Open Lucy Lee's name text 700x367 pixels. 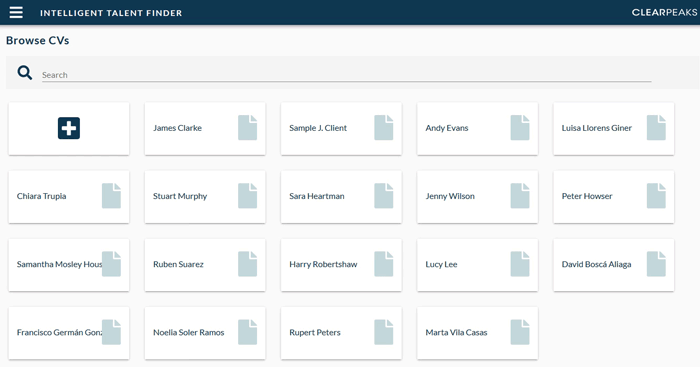pos(441,264)
